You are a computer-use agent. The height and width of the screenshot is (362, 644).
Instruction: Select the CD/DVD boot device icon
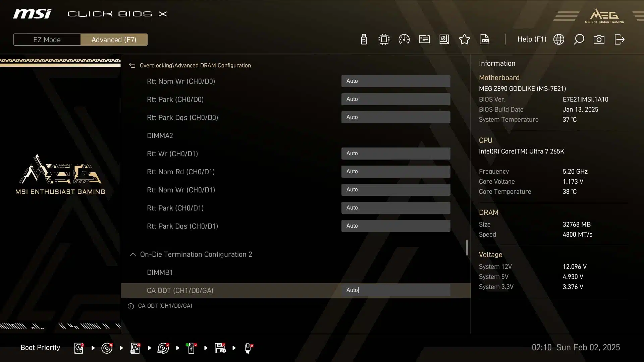click(x=107, y=348)
